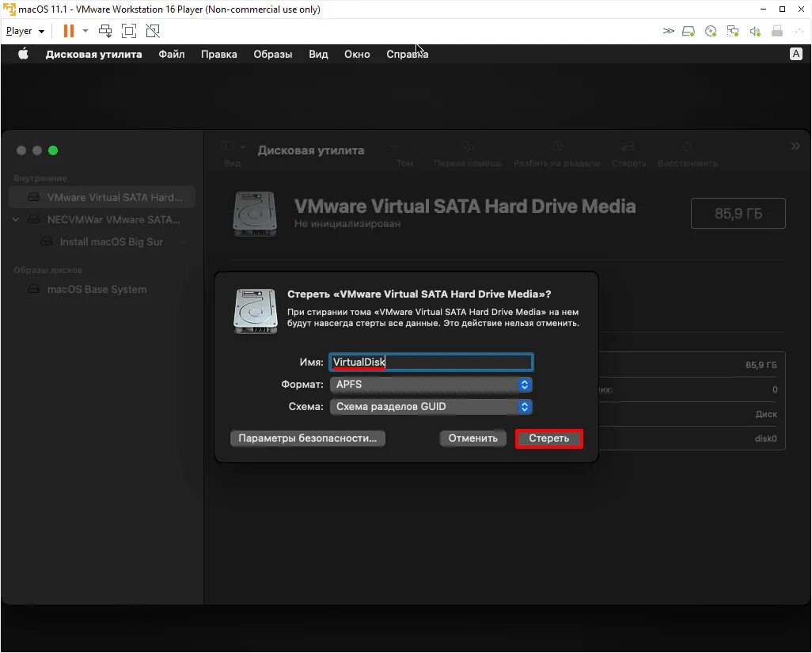The height and width of the screenshot is (653, 812).
Task: Open dropdown arrow next to pause button
Action: click(x=85, y=31)
